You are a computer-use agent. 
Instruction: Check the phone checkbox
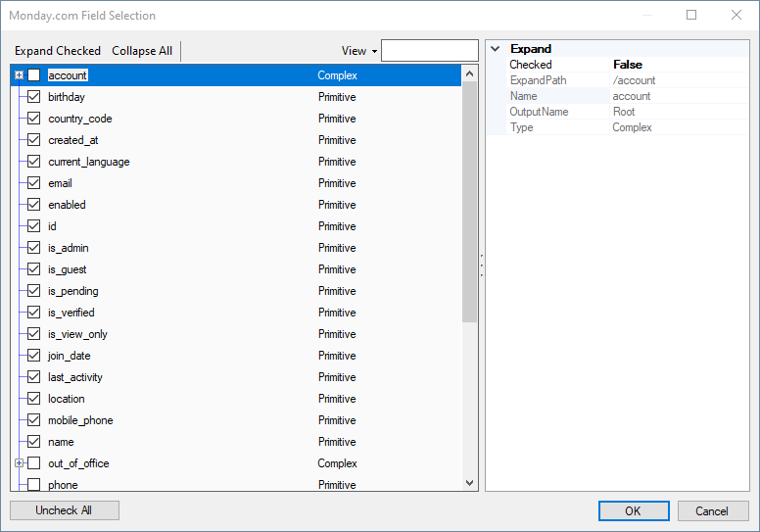(x=34, y=484)
